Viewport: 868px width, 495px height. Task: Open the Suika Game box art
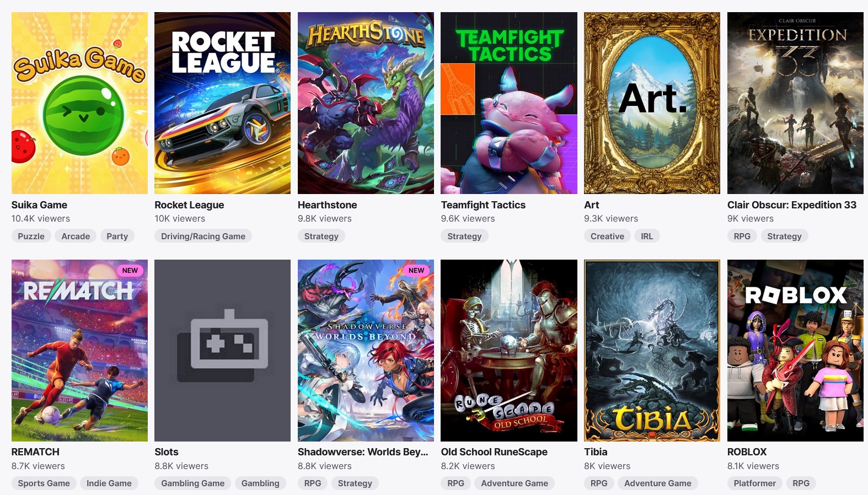coord(79,103)
